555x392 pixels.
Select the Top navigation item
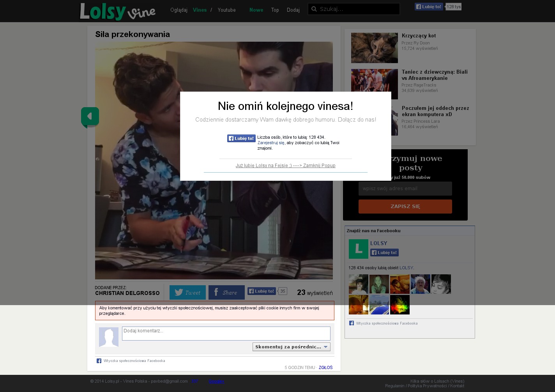(275, 10)
